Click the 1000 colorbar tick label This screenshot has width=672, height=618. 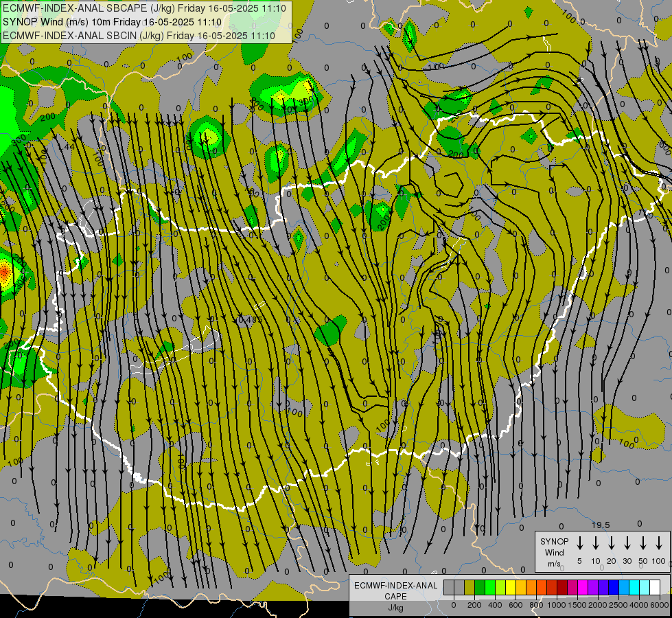(557, 605)
